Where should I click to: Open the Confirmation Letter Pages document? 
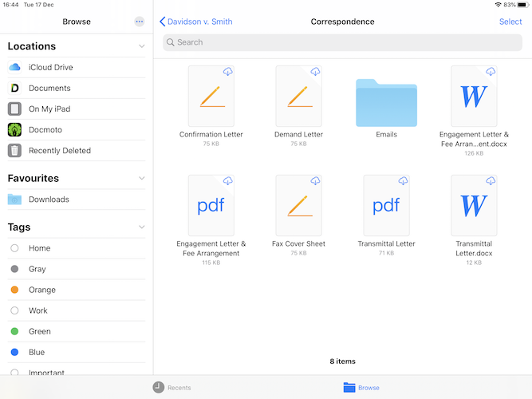click(x=211, y=96)
